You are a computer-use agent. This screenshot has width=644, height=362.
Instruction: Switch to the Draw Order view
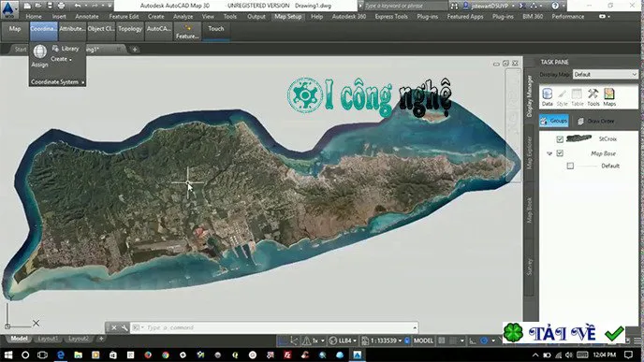pos(596,121)
